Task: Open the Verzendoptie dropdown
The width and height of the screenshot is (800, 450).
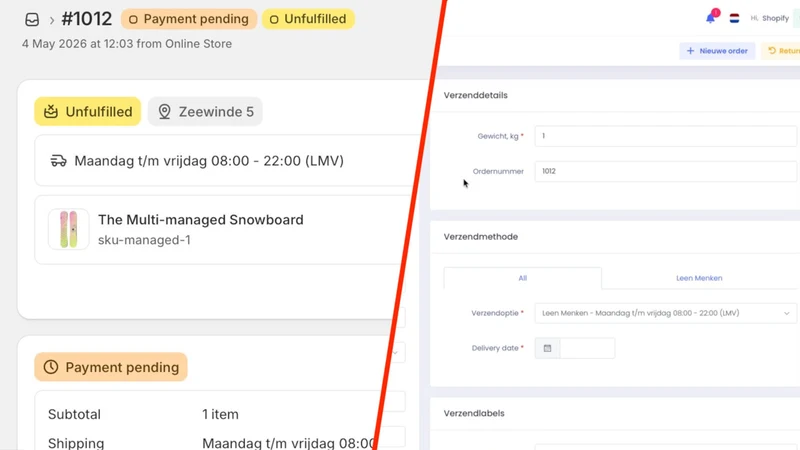Action: tap(665, 313)
